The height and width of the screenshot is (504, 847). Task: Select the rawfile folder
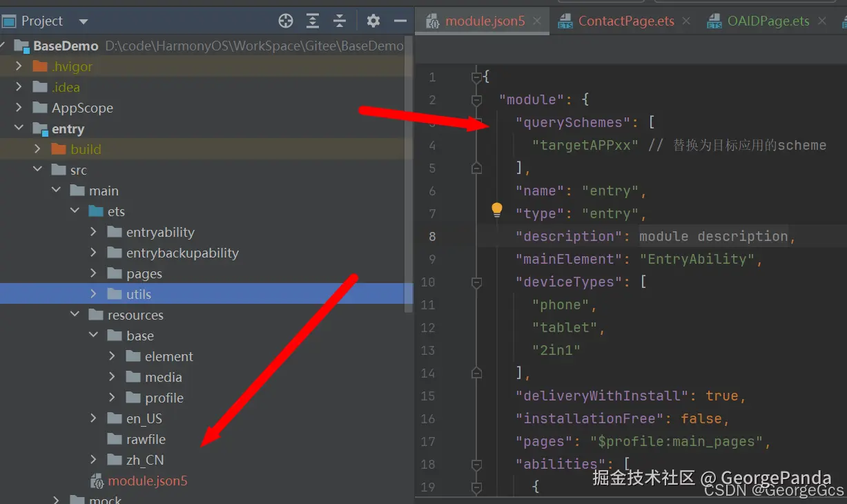point(146,439)
